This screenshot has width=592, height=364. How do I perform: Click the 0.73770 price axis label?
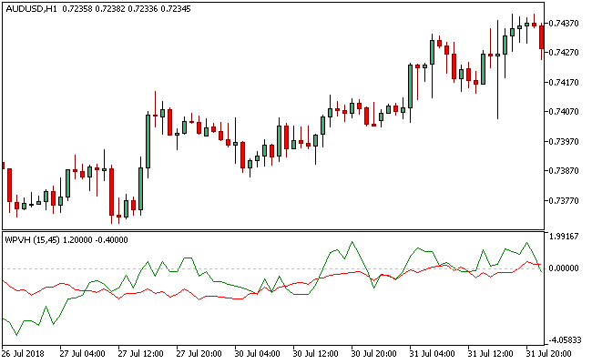click(x=566, y=201)
